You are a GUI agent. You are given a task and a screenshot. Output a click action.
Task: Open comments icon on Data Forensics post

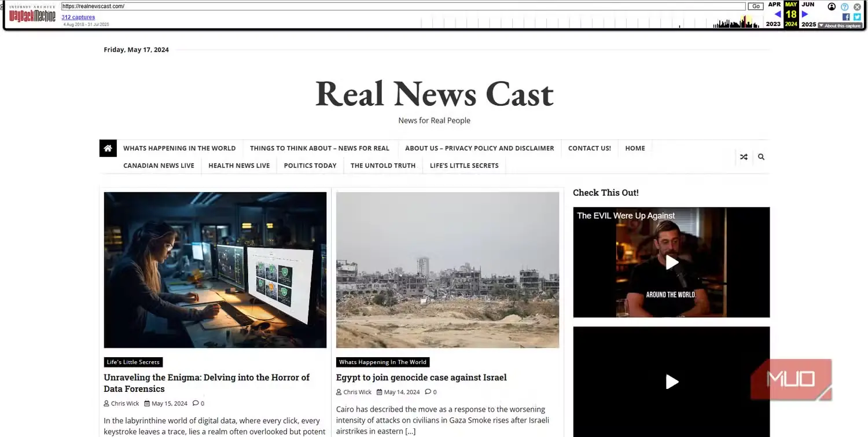[196, 403]
